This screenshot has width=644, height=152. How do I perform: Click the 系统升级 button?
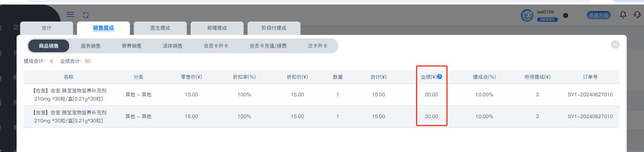[x=599, y=15]
